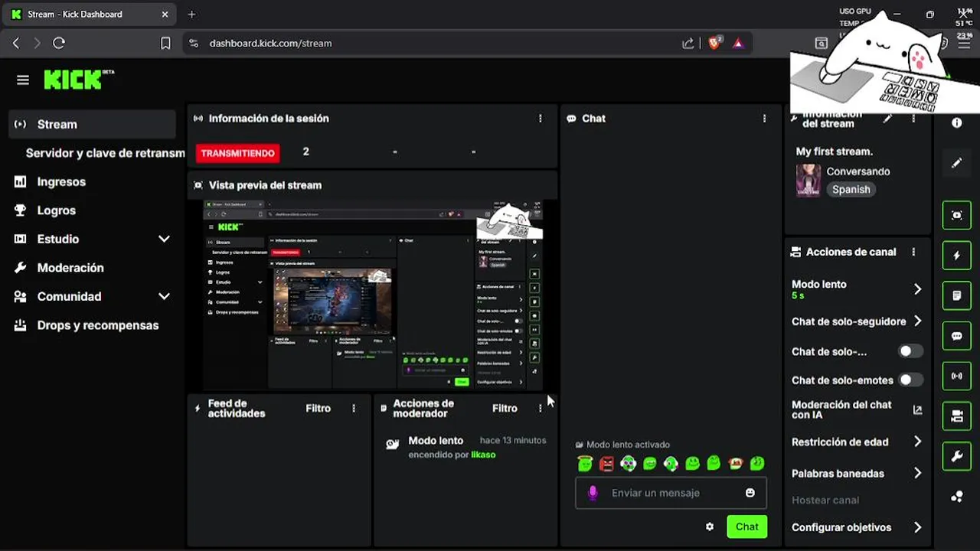
Task: Open the Chat panel three-dot menu
Action: 764,119
